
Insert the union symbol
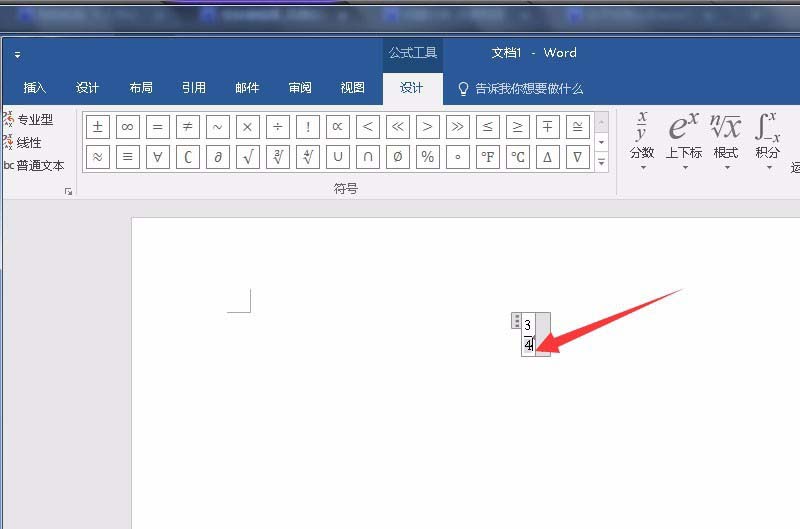click(338, 157)
